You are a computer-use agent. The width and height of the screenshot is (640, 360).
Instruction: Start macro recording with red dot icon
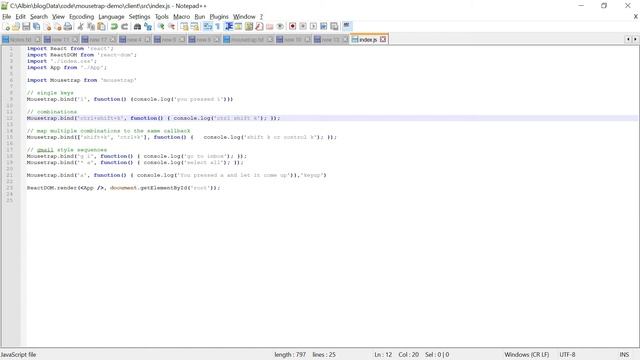coord(292,27)
